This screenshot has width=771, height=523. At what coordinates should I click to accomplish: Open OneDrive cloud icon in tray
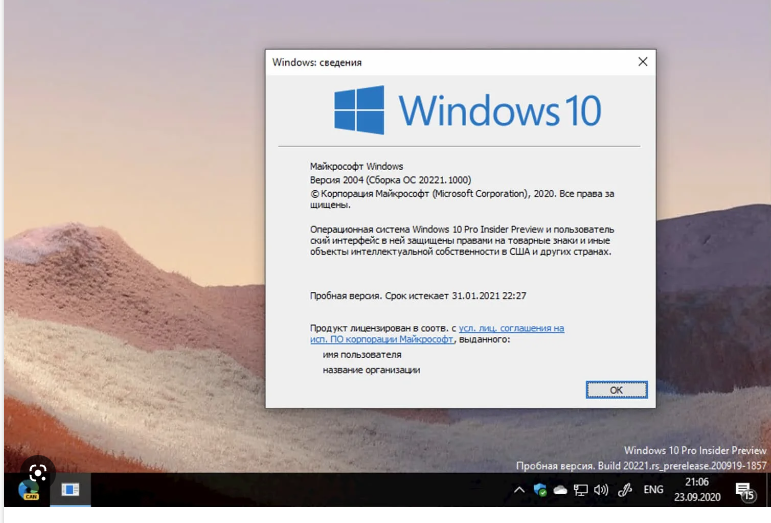click(x=560, y=490)
